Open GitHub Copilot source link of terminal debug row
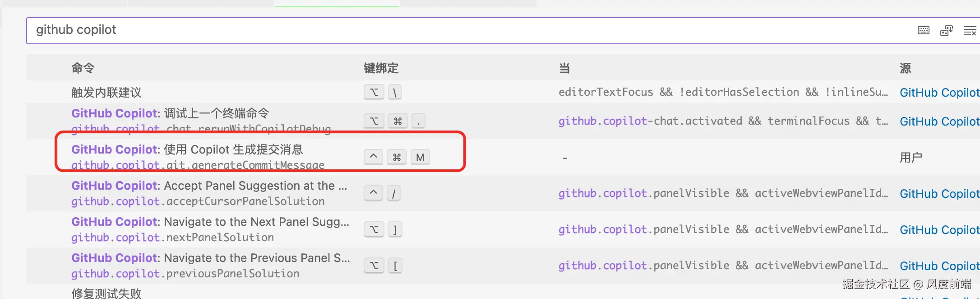 tap(939, 121)
